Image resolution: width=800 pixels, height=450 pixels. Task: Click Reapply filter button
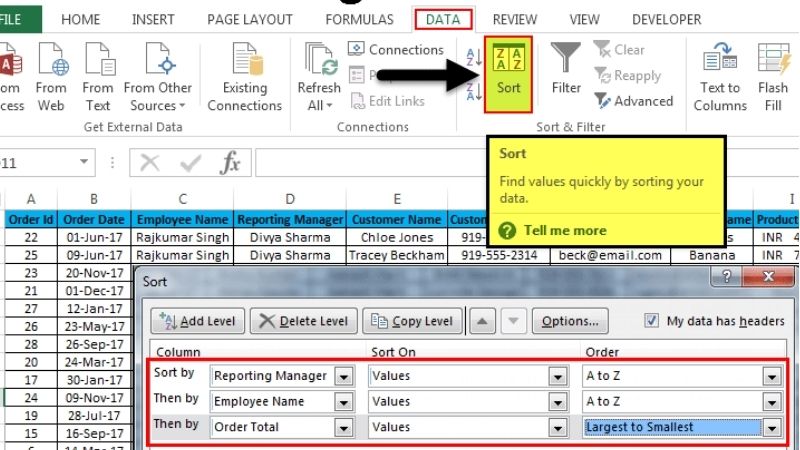pyautogui.click(x=628, y=76)
